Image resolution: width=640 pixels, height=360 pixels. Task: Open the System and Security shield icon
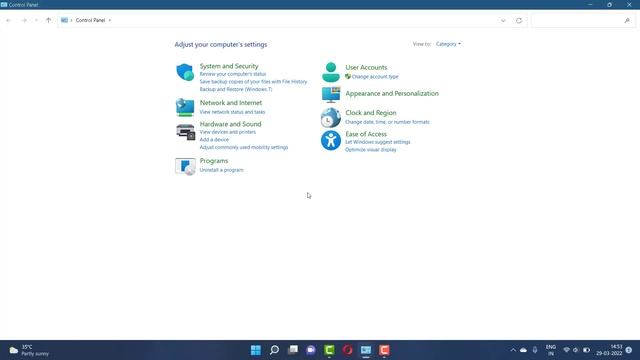point(185,72)
